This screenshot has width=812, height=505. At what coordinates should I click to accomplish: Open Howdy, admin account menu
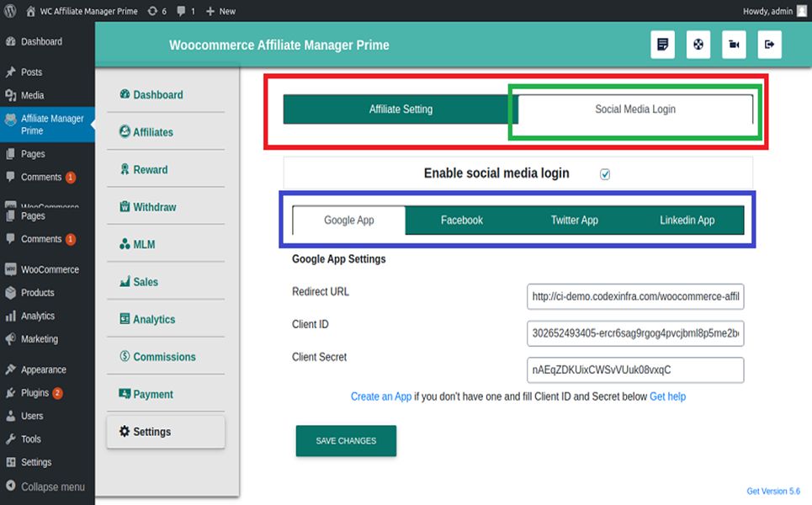coord(775,11)
